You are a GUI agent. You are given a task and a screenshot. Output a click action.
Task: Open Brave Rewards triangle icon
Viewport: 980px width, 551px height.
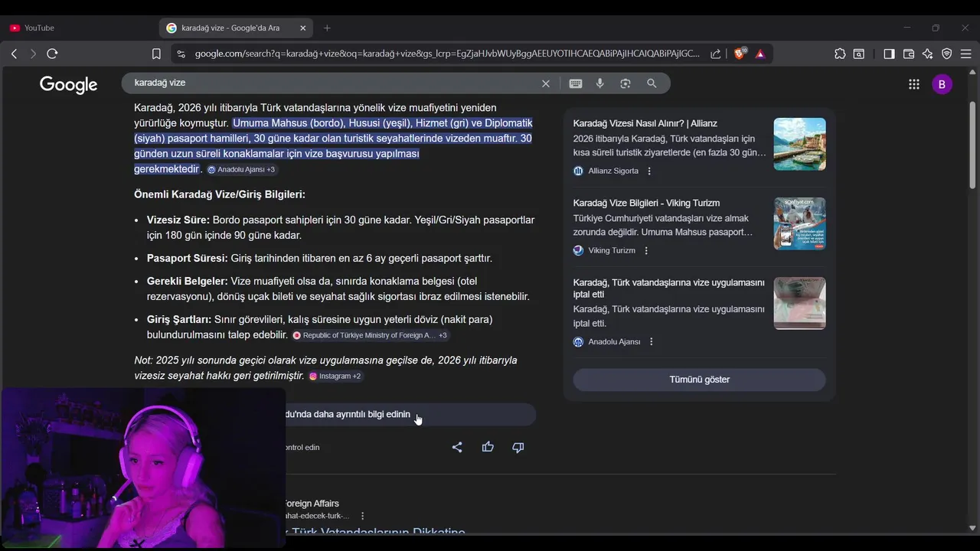(x=759, y=54)
